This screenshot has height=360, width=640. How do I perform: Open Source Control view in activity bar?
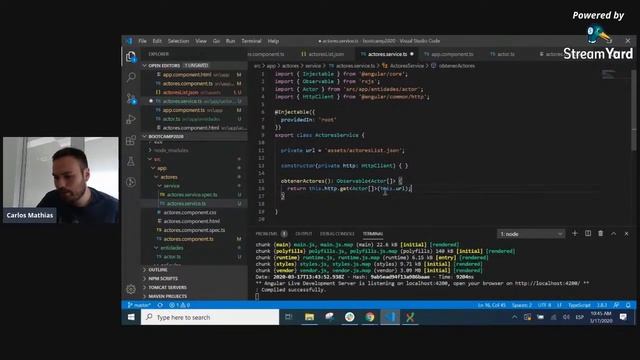click(x=131, y=98)
